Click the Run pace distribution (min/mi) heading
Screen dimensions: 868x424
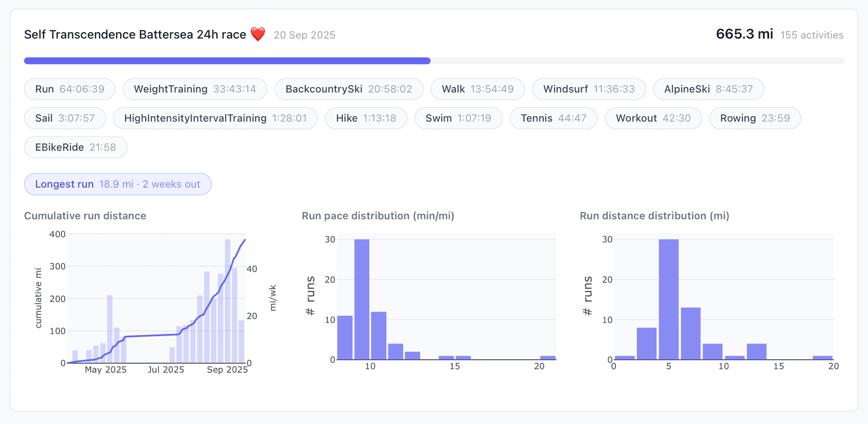click(378, 216)
